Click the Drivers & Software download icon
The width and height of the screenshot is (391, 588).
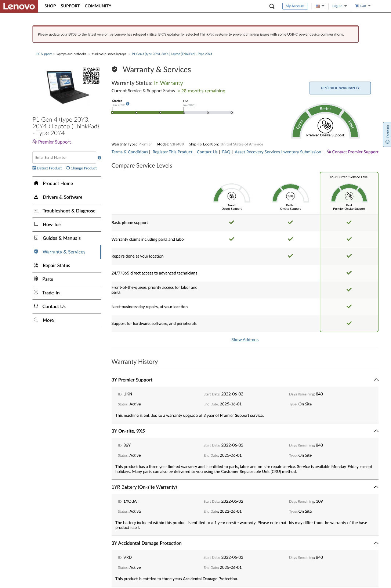[36, 197]
